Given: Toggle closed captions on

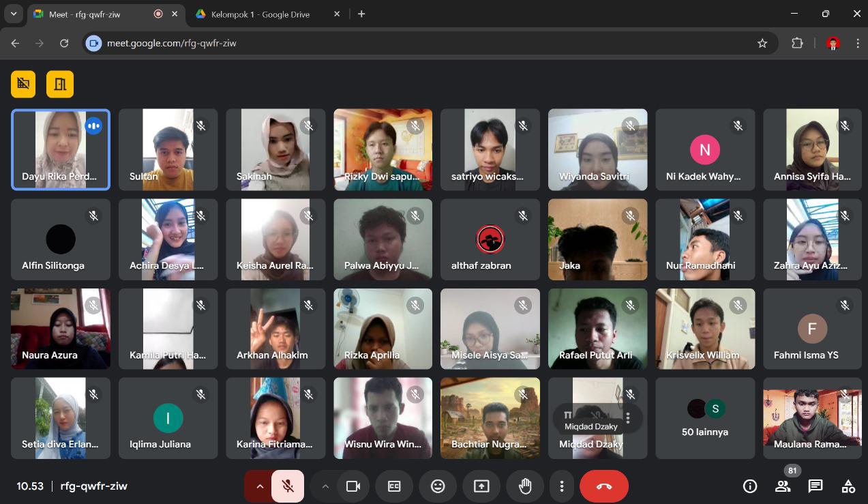Looking at the screenshot, I should click(394, 486).
